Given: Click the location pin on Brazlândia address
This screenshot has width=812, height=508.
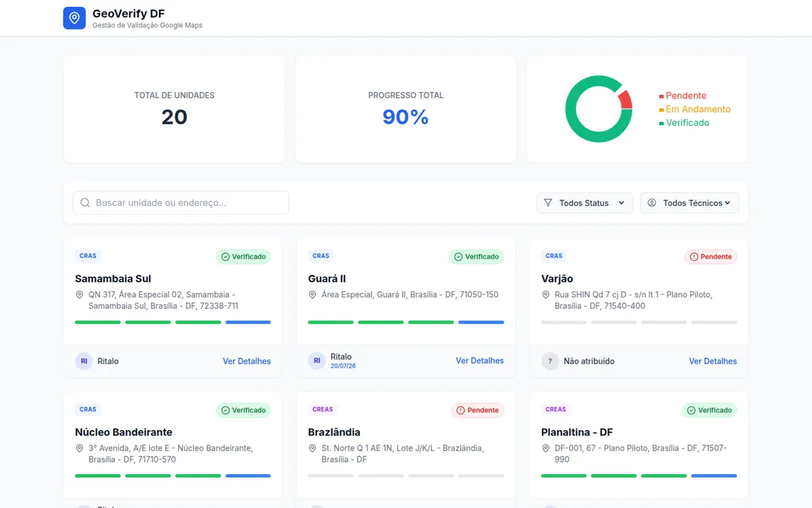Looking at the screenshot, I should point(313,448).
